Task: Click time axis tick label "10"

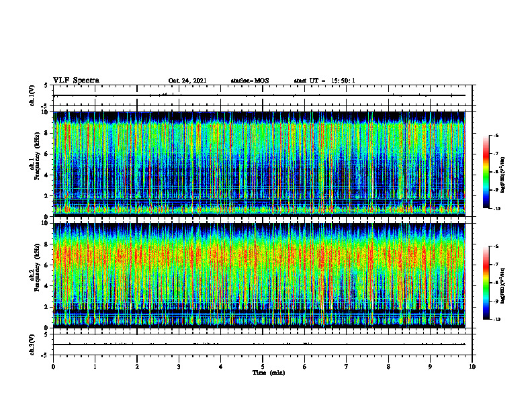Action: pyautogui.click(x=472, y=367)
